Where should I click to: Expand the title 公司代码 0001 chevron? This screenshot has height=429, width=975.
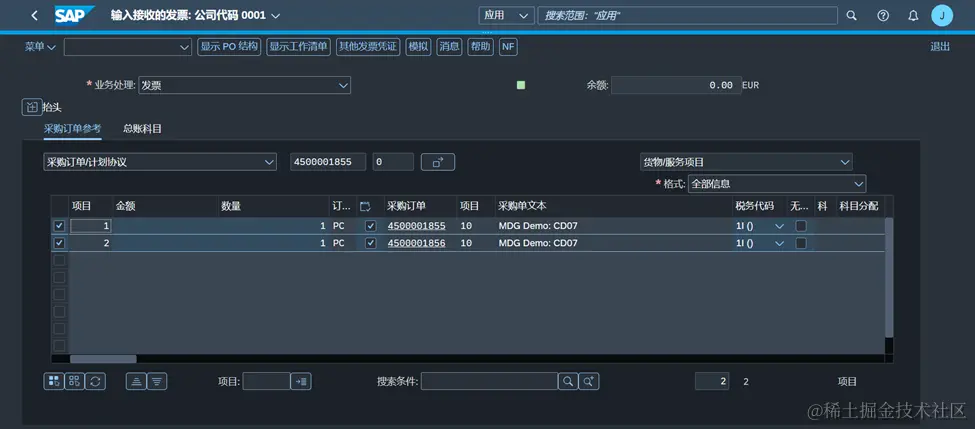click(x=275, y=16)
